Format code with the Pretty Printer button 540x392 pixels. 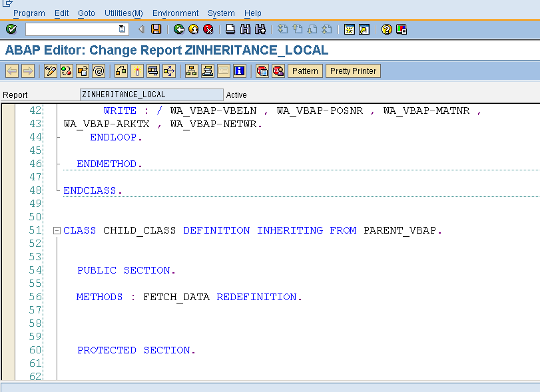coord(353,71)
